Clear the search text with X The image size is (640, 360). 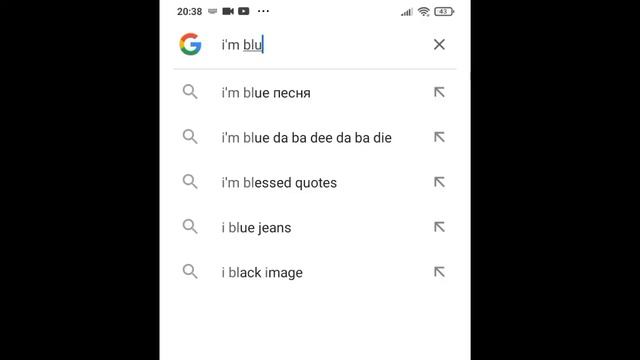[439, 44]
